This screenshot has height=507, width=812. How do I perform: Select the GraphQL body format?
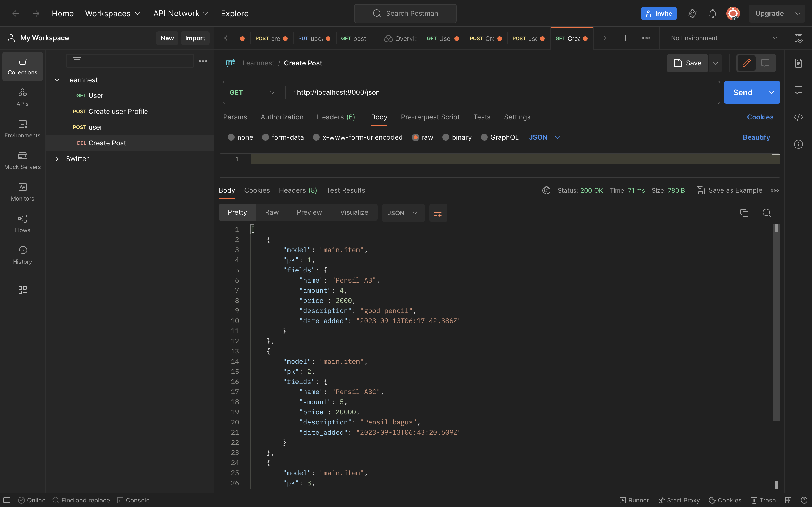[x=499, y=137]
